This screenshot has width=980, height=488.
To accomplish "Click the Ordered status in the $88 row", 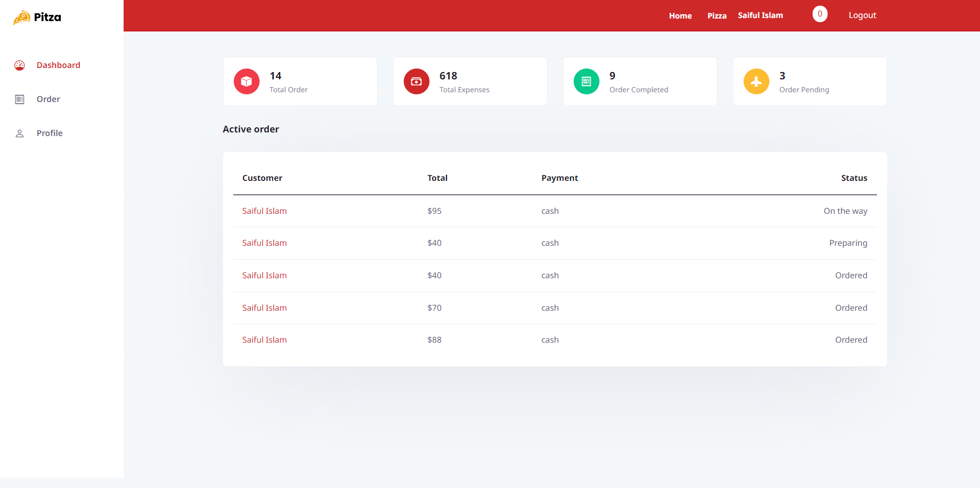I will [x=851, y=340].
